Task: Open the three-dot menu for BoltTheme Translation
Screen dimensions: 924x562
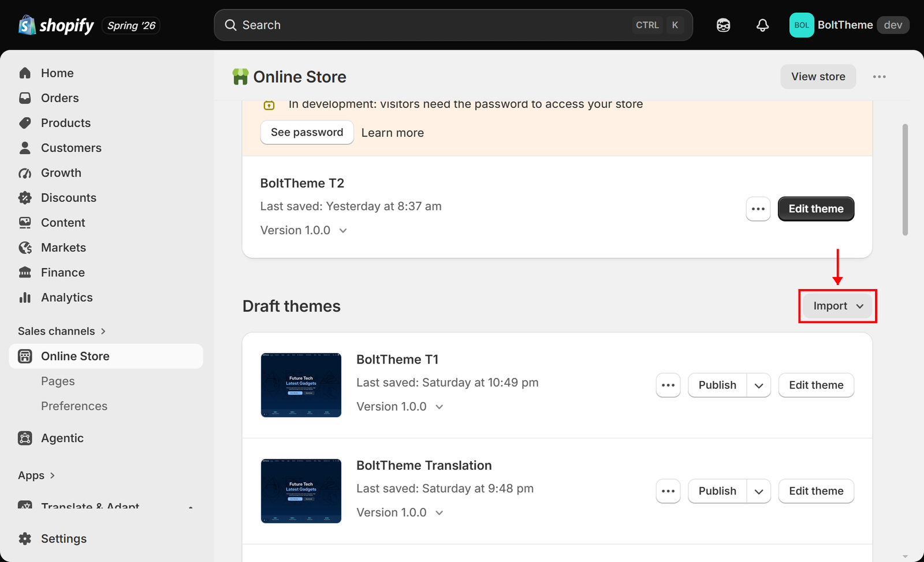Action: click(x=668, y=492)
